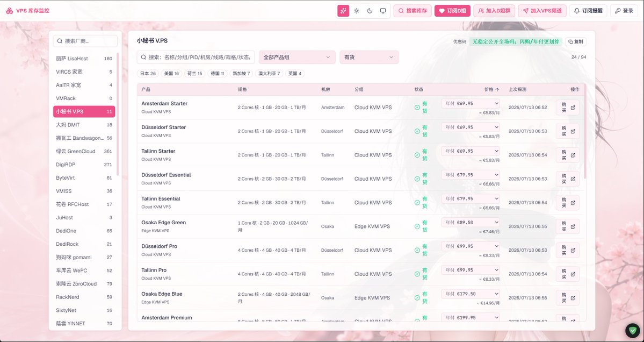Filter by 新加坡 7 tag
The image size is (644, 342).
pos(241,74)
